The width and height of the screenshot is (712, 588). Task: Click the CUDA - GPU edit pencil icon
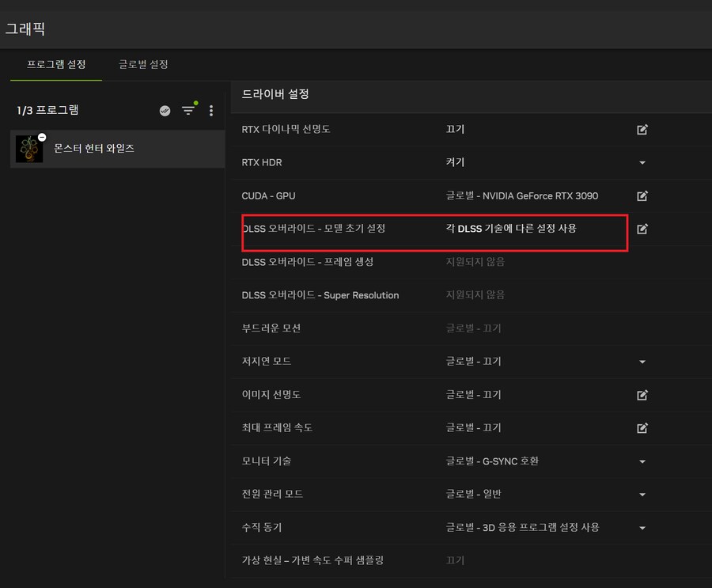pyautogui.click(x=642, y=195)
